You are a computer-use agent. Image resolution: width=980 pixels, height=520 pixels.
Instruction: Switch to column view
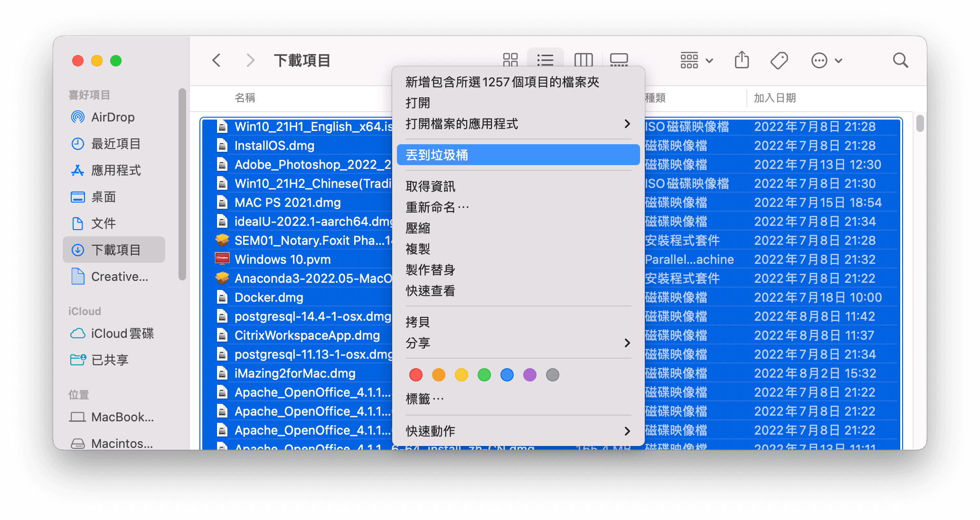pyautogui.click(x=583, y=60)
